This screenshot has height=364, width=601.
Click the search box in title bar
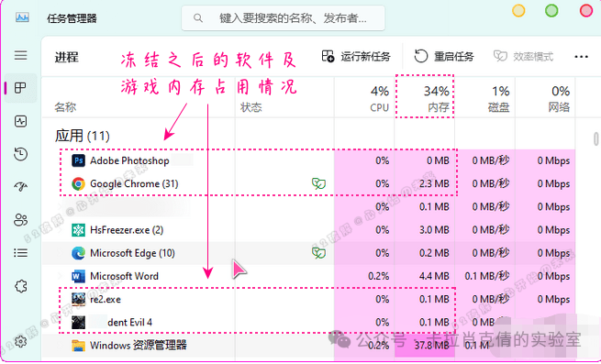click(283, 18)
